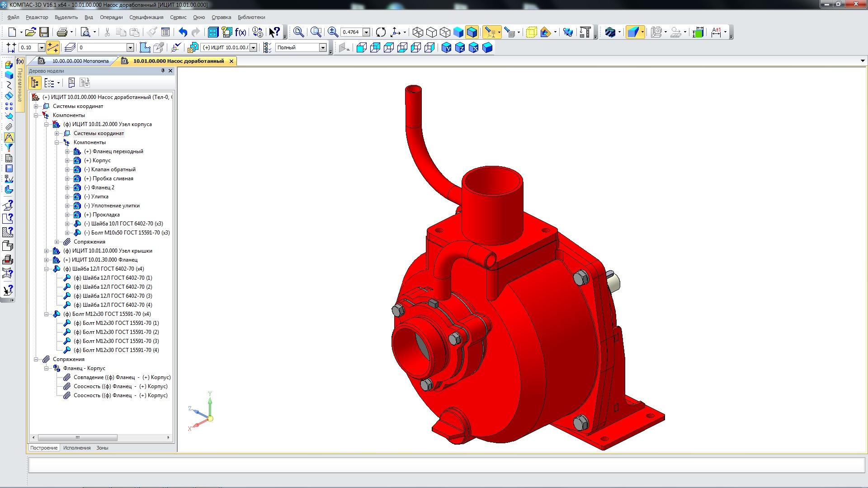Toggle shaded with edges display mode
Screen dimensions: 868x488
(x=472, y=32)
